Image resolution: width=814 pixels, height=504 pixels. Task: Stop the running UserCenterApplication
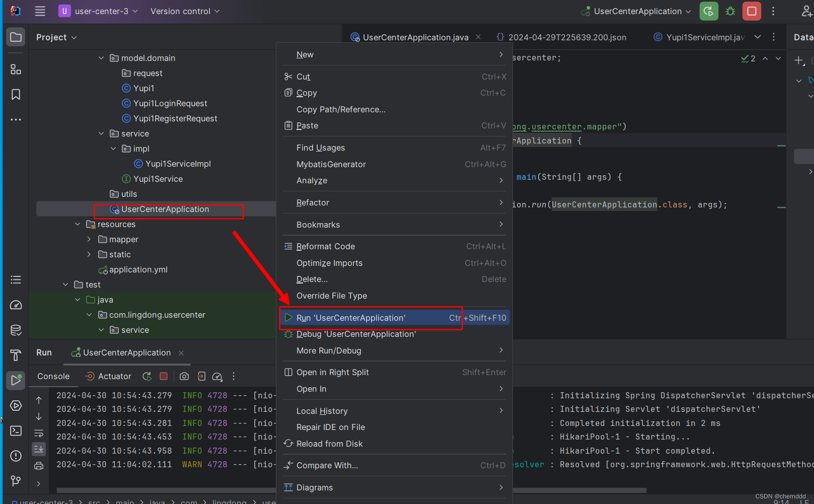click(x=752, y=11)
